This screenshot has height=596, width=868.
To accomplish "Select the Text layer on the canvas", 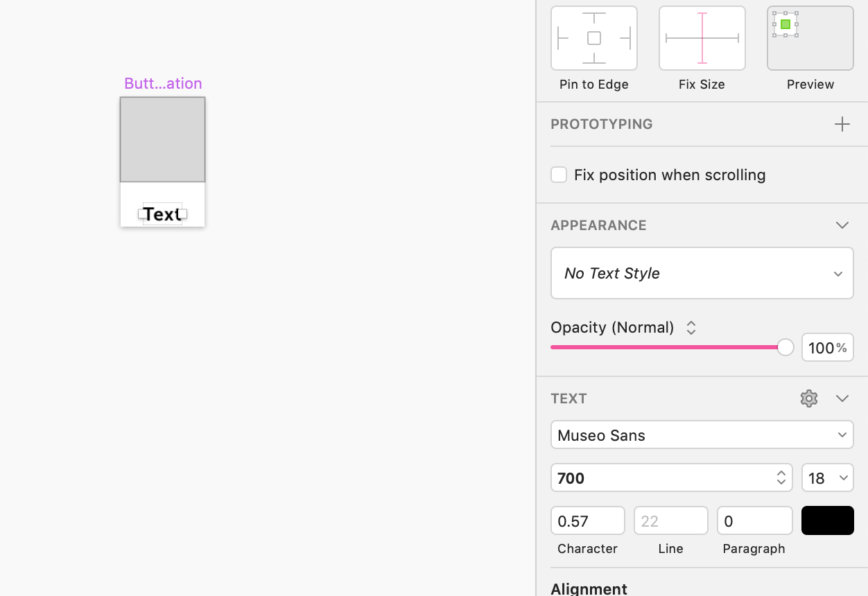I will click(x=162, y=213).
